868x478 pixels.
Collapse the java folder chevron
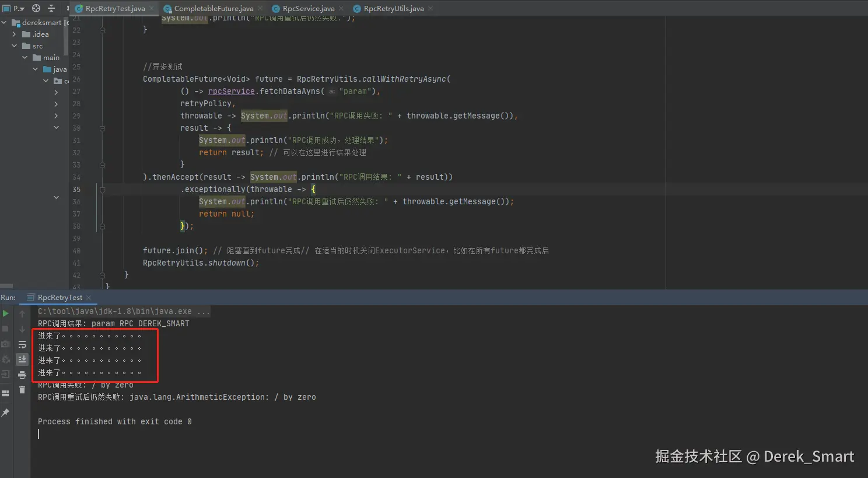(36, 69)
